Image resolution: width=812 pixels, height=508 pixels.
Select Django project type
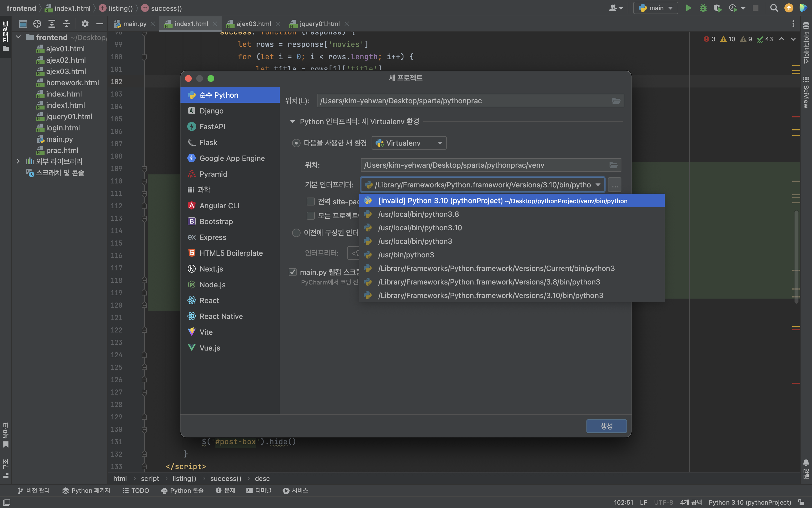point(230,111)
